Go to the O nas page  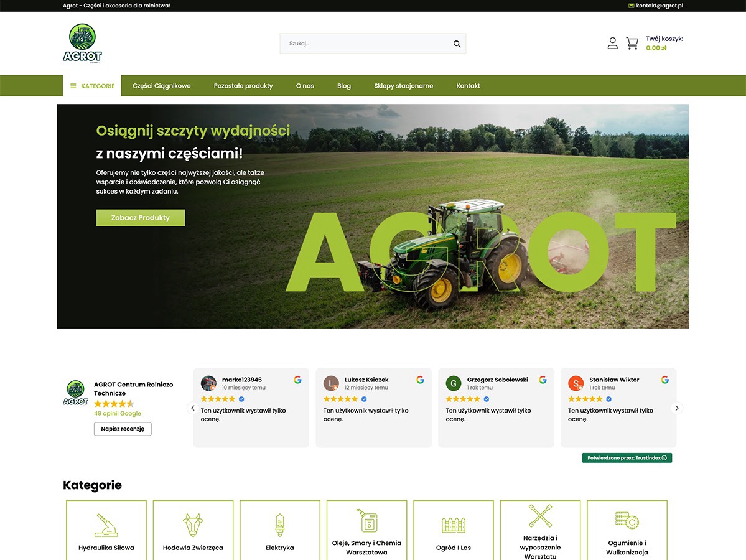click(305, 86)
